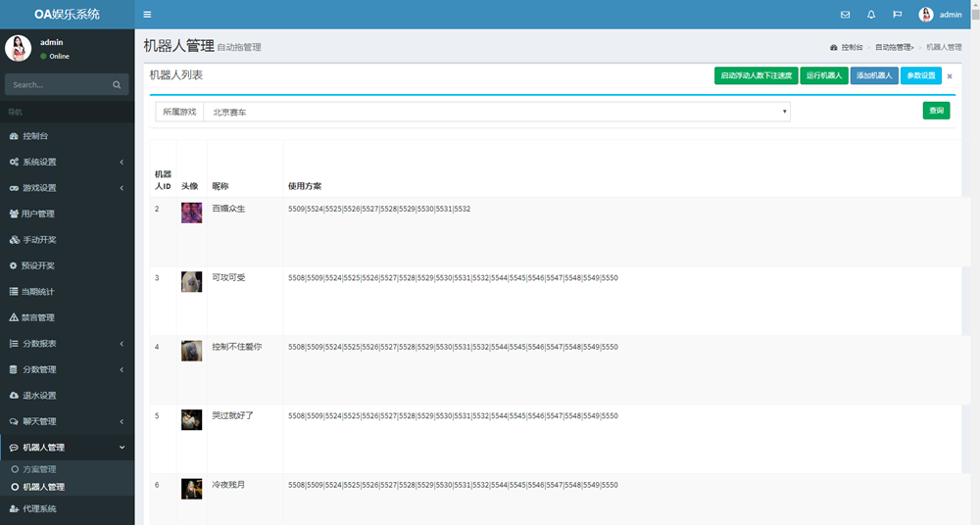Click the flag icon in top bar
This screenshot has width=980, height=525.
tap(897, 15)
